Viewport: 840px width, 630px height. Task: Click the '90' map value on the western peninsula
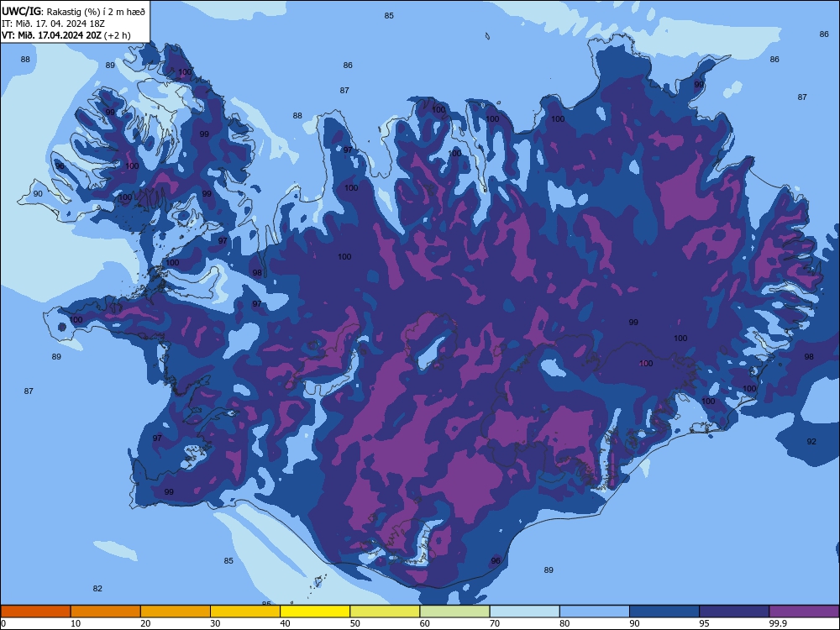[38, 193]
